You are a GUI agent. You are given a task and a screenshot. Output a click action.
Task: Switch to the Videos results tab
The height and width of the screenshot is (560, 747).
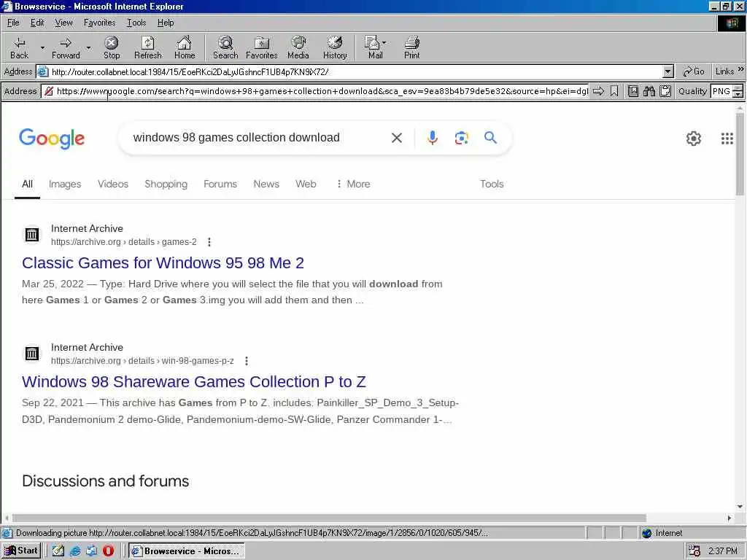[113, 184]
